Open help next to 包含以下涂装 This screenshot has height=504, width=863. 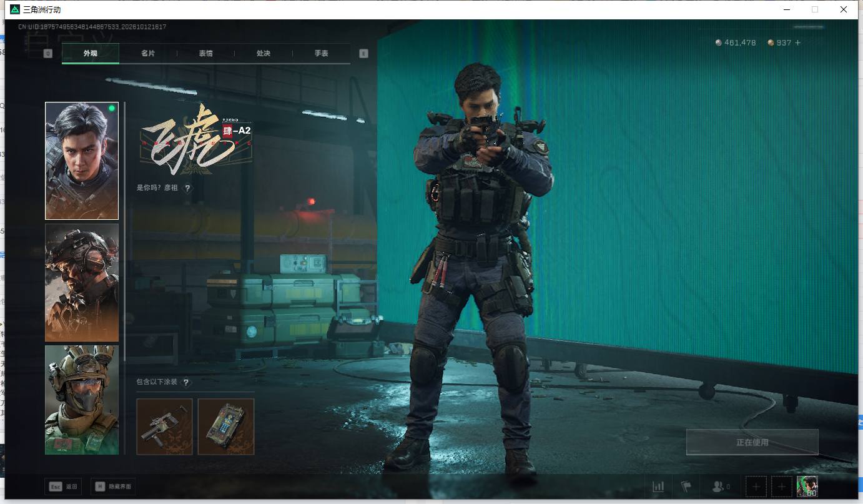click(x=185, y=382)
